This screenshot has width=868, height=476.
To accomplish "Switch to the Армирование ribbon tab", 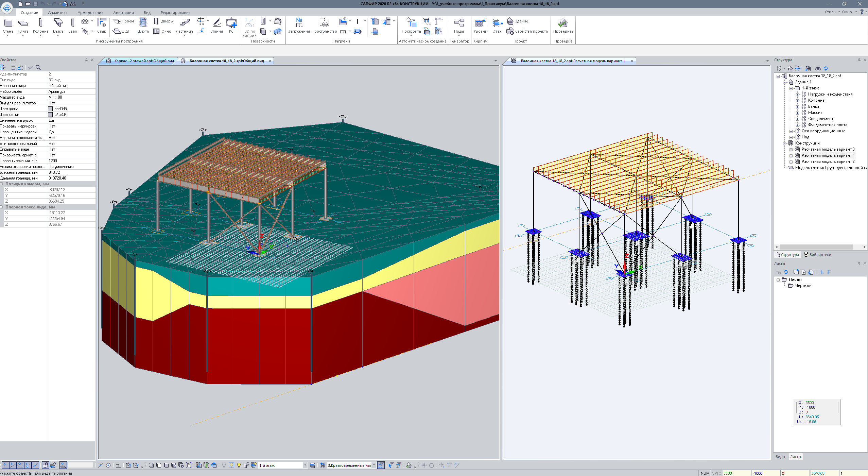I will click(90, 13).
